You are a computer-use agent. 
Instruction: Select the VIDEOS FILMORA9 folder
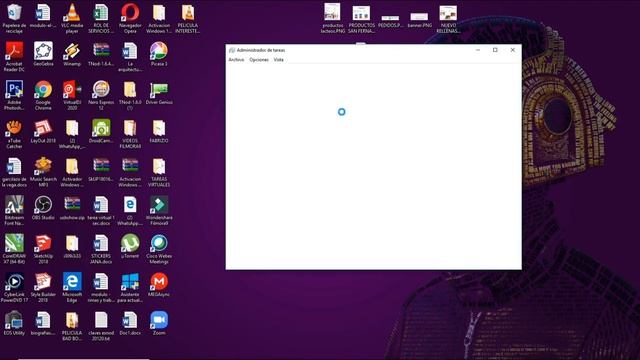130,134
